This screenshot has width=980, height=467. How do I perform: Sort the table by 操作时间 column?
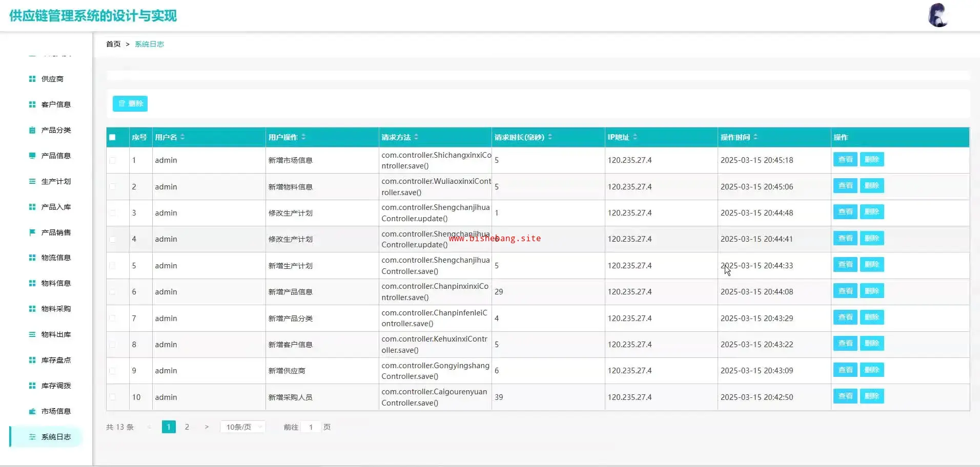coord(755,137)
